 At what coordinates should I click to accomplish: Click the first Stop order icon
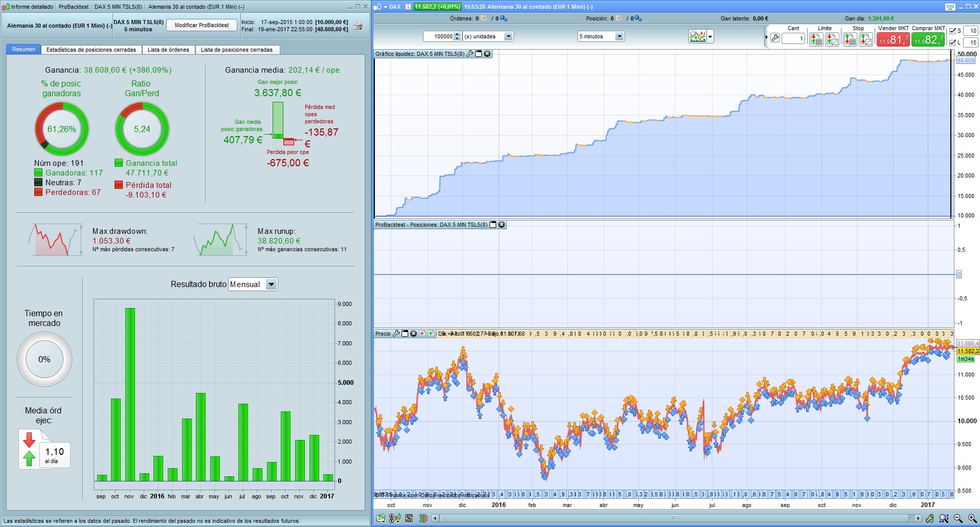(x=850, y=39)
